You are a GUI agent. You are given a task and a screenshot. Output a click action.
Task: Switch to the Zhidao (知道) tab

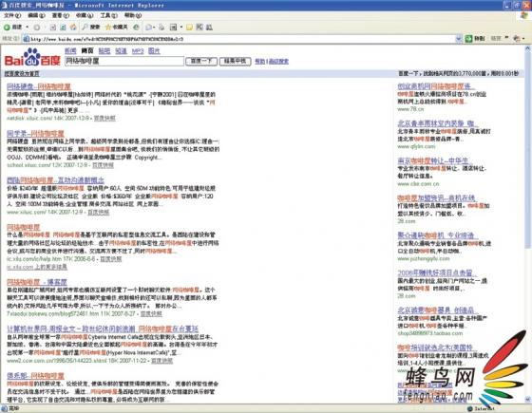[121, 51]
